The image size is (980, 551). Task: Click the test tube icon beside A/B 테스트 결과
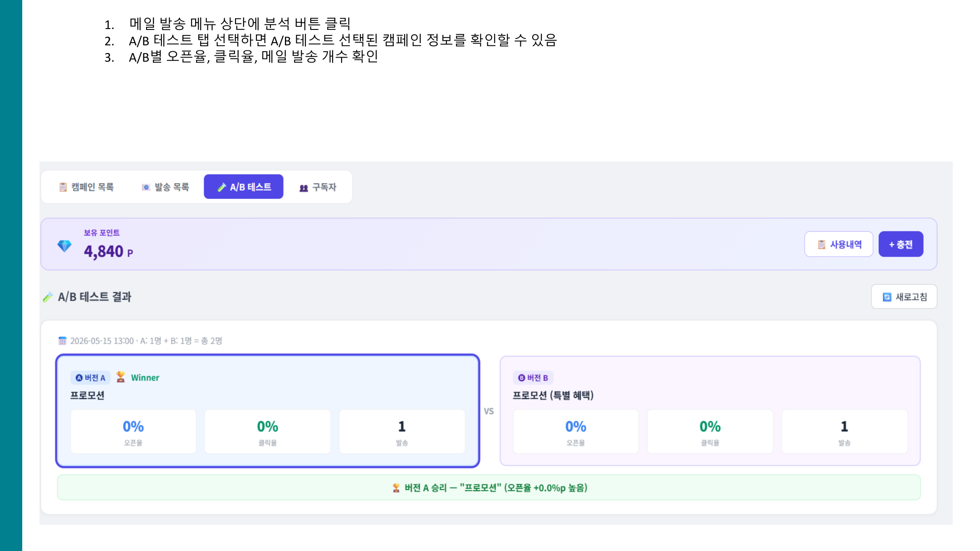48,297
